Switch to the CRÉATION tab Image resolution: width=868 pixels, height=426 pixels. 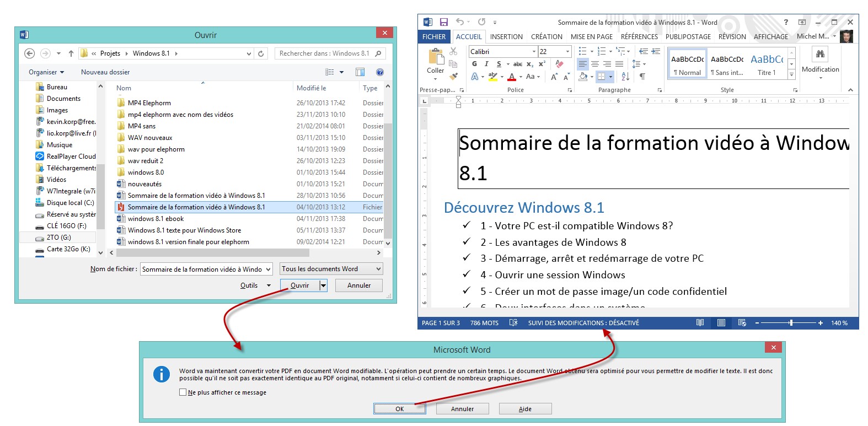point(546,36)
